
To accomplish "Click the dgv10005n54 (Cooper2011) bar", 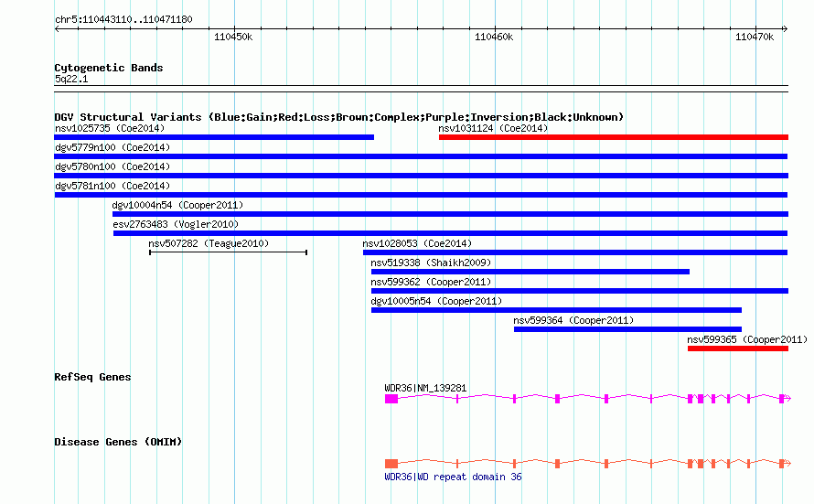I will coord(556,310).
